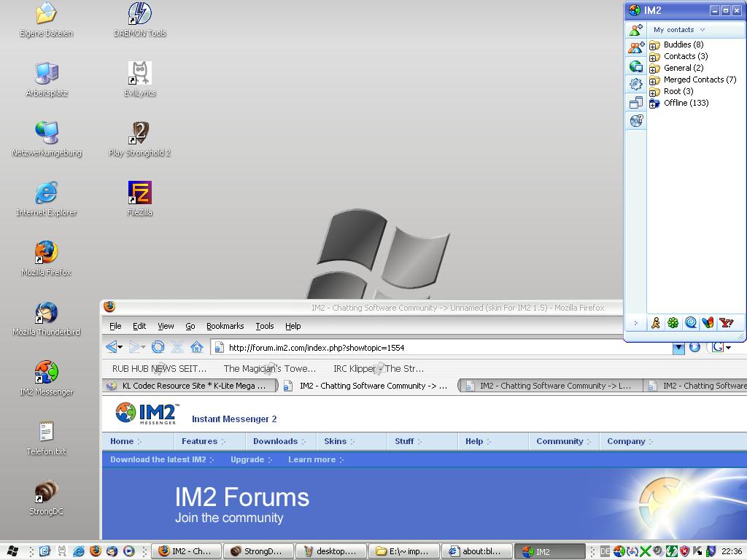Click the add contact icon in IM2
This screenshot has height=560, width=747.
point(636,30)
